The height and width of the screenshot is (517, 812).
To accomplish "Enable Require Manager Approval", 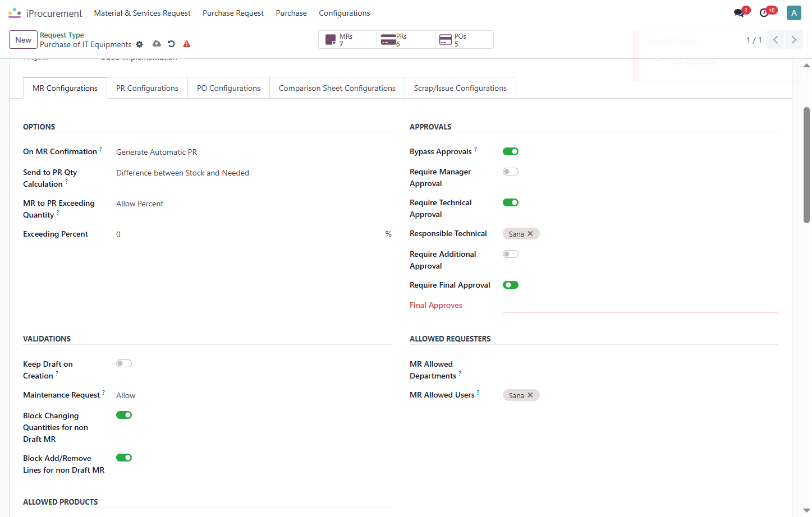I will 511,172.
